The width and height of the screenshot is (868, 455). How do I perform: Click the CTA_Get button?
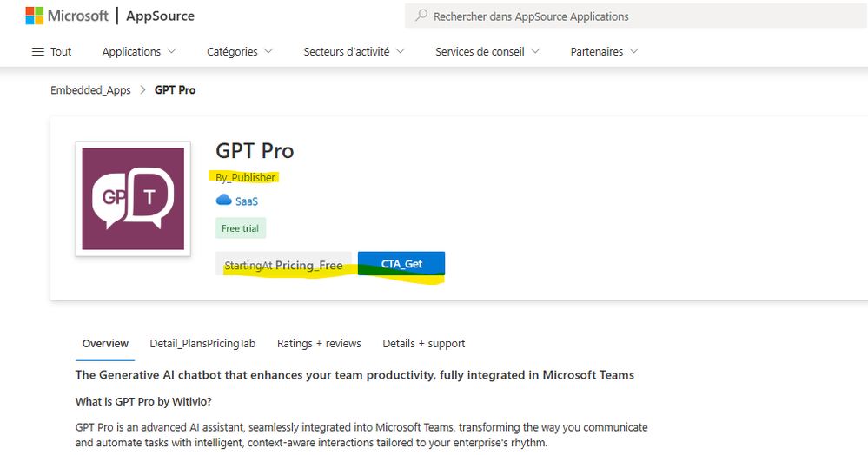(401, 263)
